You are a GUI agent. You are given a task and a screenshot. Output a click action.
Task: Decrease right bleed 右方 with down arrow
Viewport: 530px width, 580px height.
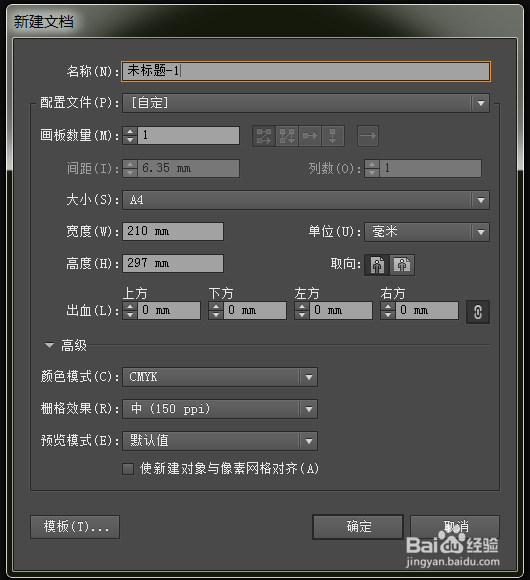click(388, 315)
